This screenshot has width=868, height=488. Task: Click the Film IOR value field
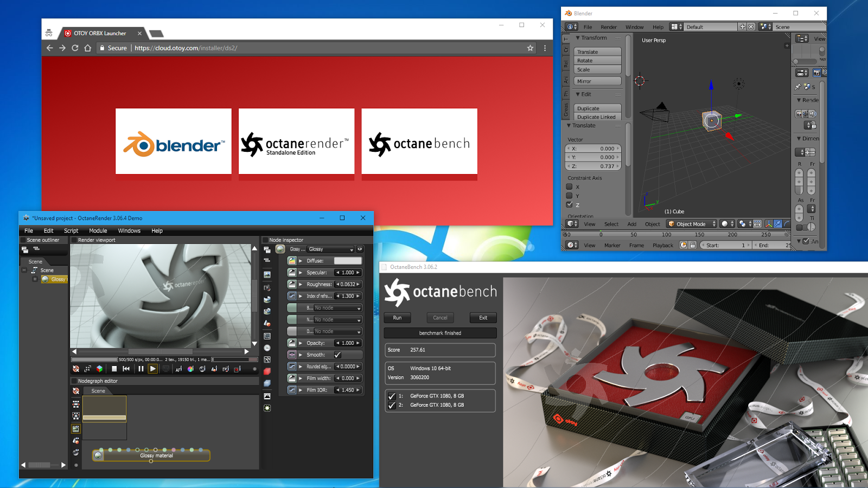pyautogui.click(x=348, y=390)
